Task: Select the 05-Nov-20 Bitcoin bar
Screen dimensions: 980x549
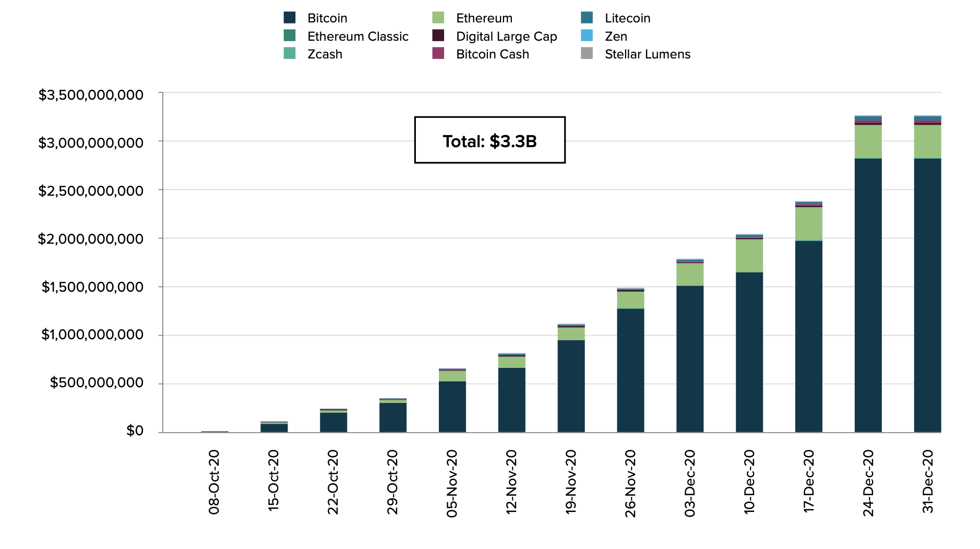Action: [452, 407]
